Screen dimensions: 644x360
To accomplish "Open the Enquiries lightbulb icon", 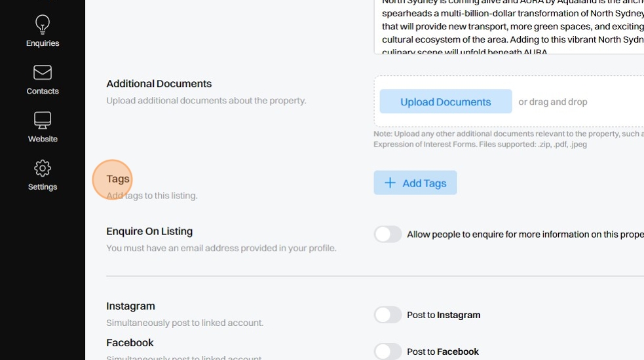I will pyautogui.click(x=43, y=25).
